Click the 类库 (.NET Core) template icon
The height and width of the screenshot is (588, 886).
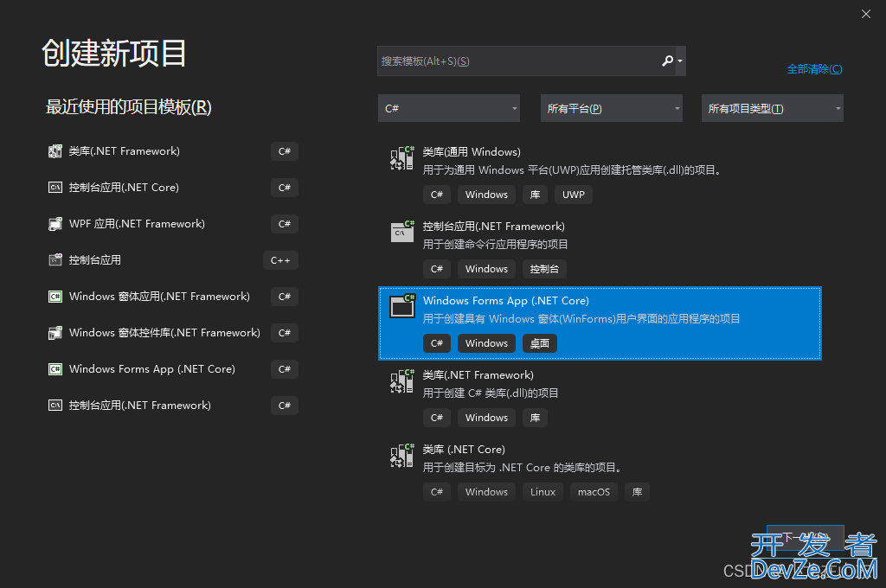coord(402,455)
